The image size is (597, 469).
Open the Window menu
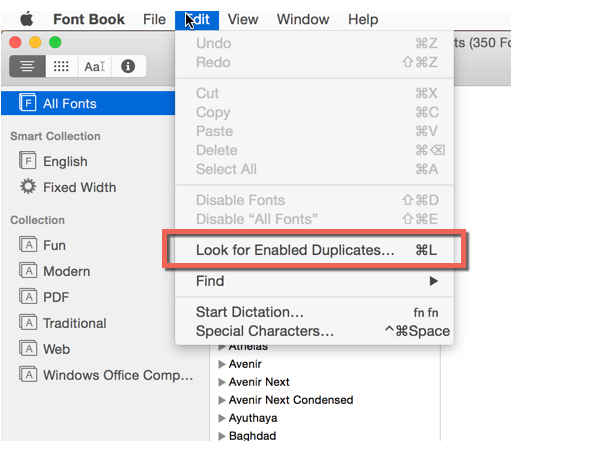pyautogui.click(x=303, y=19)
